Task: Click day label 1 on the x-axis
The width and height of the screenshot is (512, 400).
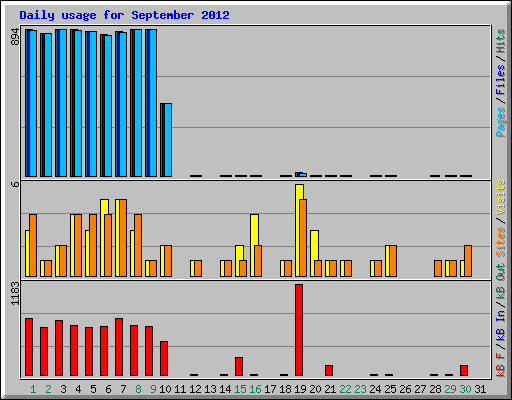Action: [x=33, y=389]
